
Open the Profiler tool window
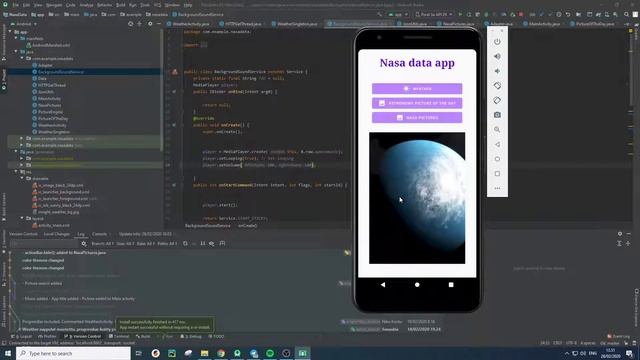[47, 336]
